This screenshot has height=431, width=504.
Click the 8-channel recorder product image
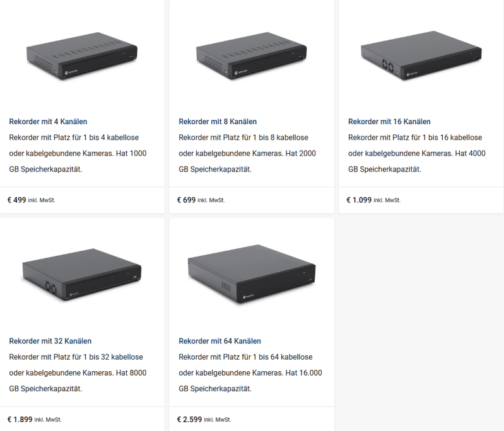(251, 59)
